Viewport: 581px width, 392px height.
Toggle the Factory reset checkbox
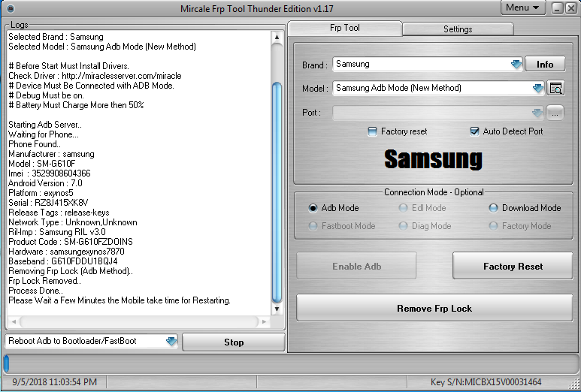(x=372, y=131)
